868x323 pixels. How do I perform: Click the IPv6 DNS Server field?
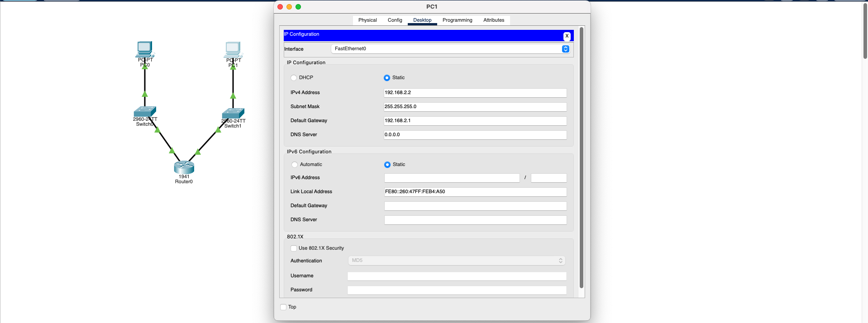tap(476, 220)
